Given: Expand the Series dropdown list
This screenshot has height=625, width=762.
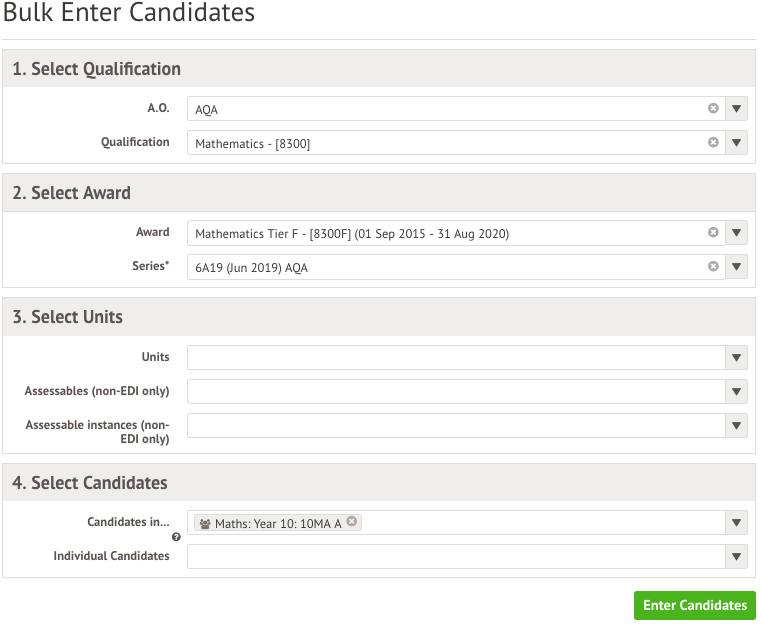Looking at the screenshot, I should pos(736,266).
